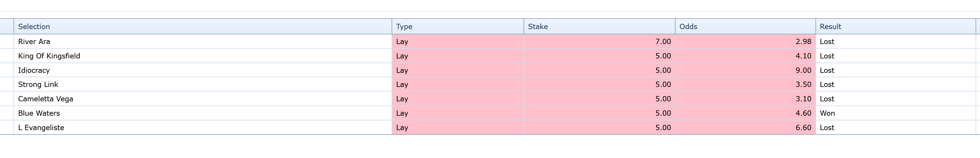Select the Blue Waters selection
This screenshot has width=980, height=158.
click(39, 113)
